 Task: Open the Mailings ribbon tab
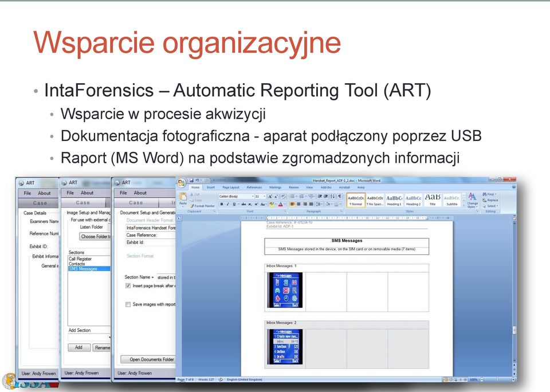point(276,187)
